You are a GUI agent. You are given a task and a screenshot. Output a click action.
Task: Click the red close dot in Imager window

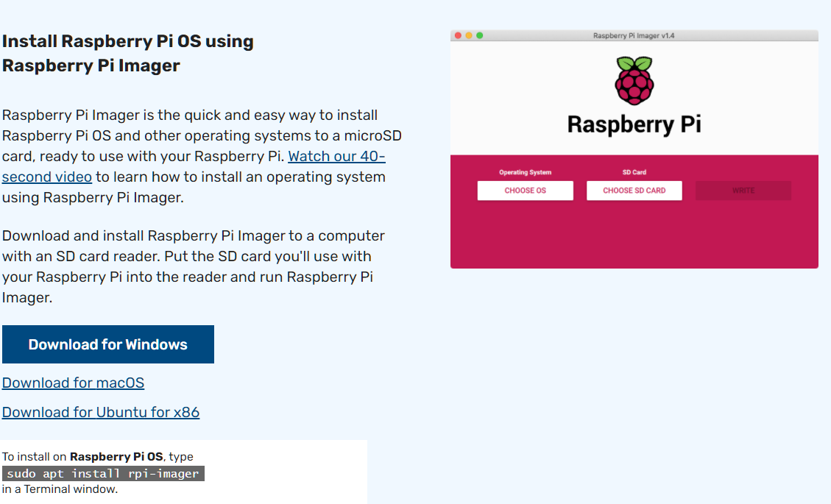click(x=458, y=35)
